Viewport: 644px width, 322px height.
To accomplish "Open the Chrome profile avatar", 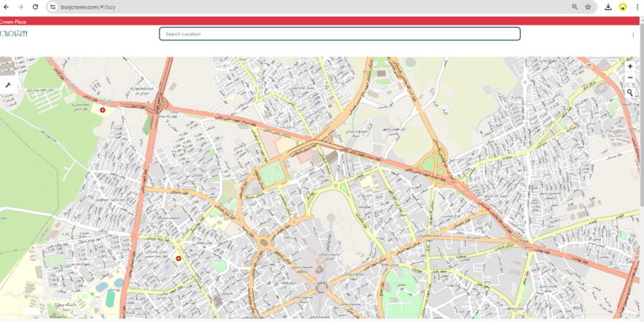I will pyautogui.click(x=623, y=7).
